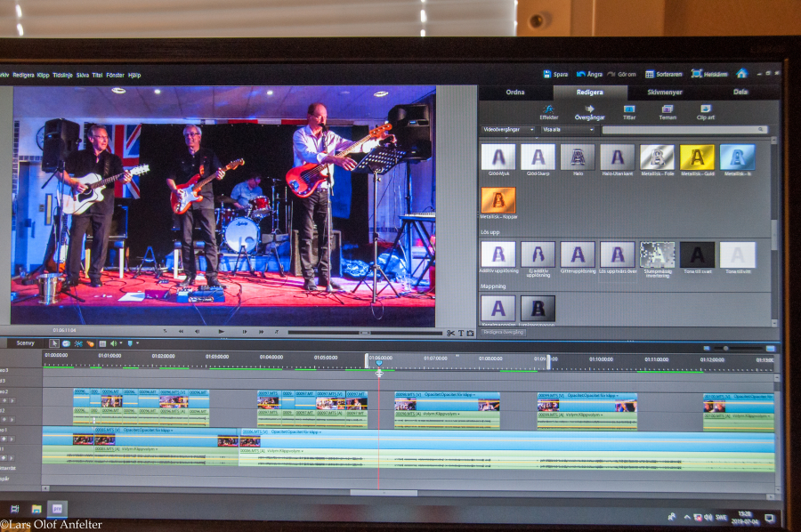The width and height of the screenshot is (801, 532).
Task: Adjust the timeline zoom slider
Action: pyautogui.click(x=725, y=348)
